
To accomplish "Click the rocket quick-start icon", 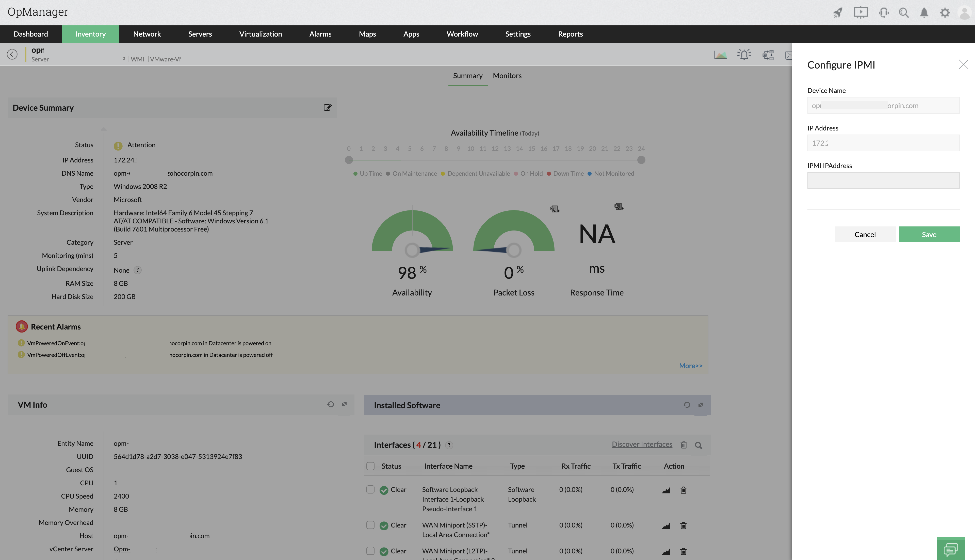I will (x=838, y=13).
